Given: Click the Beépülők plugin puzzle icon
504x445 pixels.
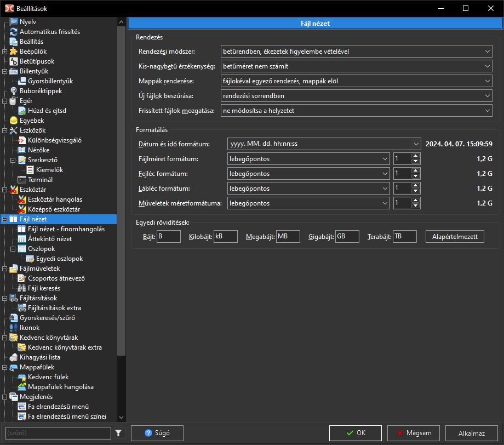Looking at the screenshot, I should pyautogui.click(x=14, y=52).
